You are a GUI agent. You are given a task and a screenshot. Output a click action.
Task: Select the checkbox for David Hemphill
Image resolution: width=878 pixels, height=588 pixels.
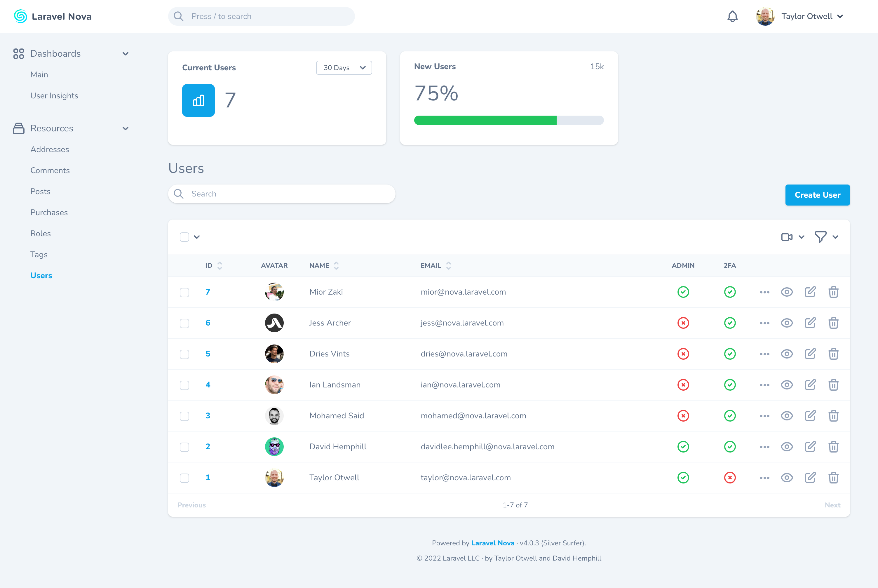(184, 447)
